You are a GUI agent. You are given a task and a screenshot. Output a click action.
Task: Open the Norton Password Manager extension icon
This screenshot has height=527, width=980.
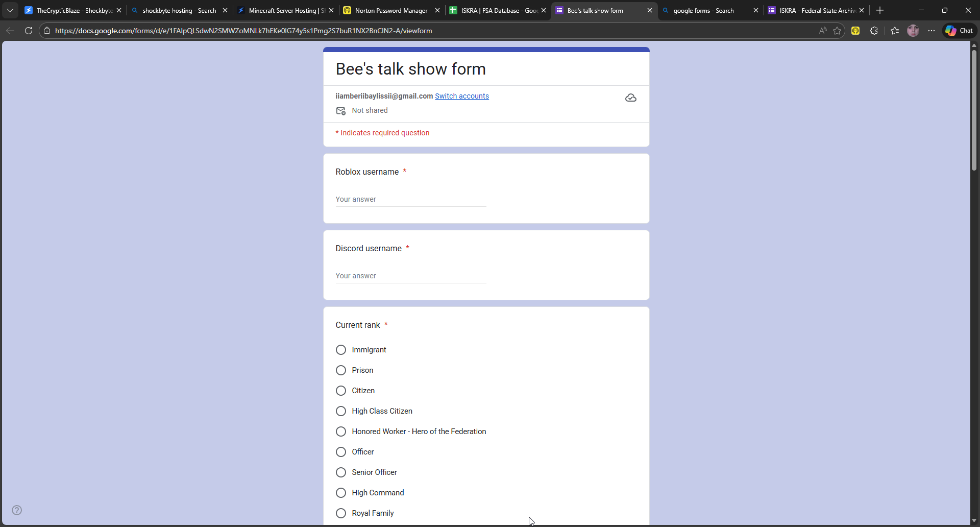click(855, 31)
